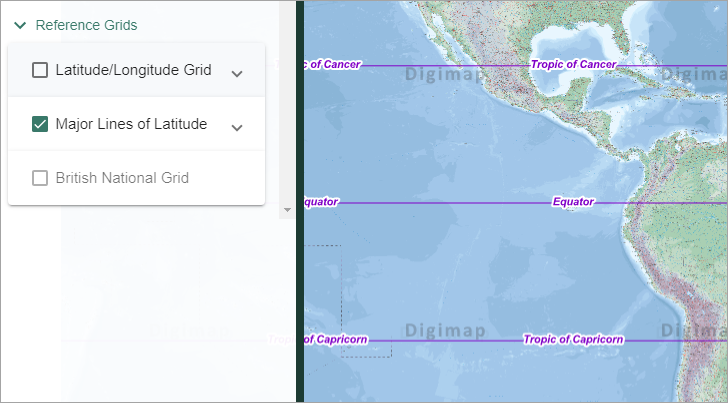Uncheck the Major Lines of Latitude checkbox
Screen dimensions: 728x403
(40, 124)
